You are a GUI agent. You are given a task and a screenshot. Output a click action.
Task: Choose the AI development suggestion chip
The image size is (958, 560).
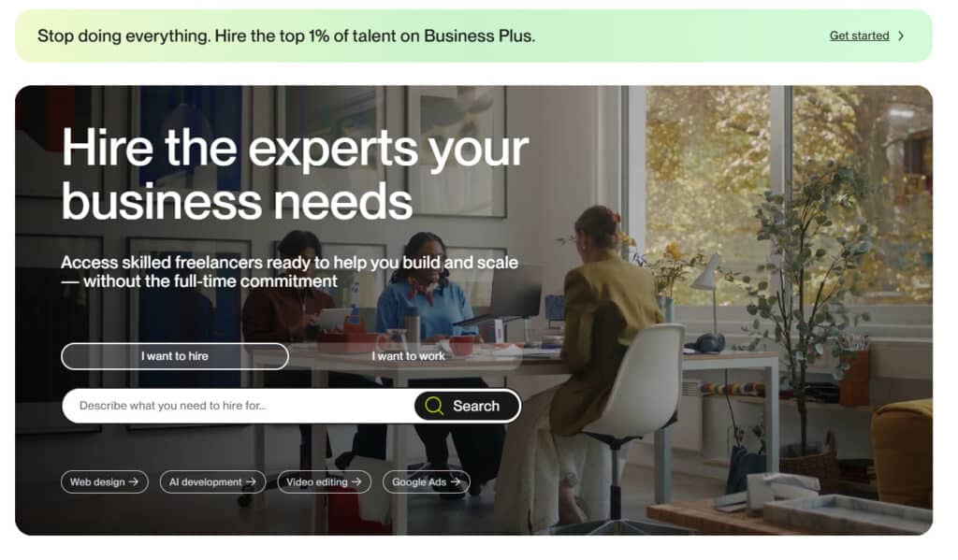(212, 481)
